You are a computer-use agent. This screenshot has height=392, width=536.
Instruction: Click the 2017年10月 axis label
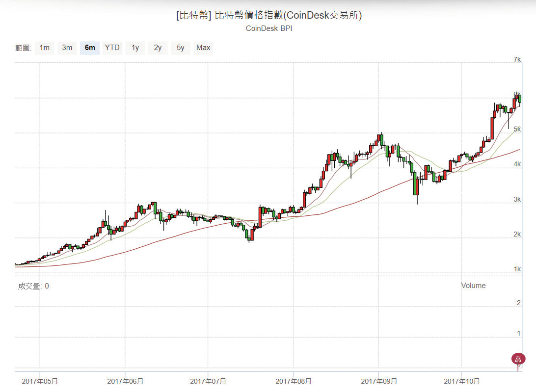pos(462,381)
